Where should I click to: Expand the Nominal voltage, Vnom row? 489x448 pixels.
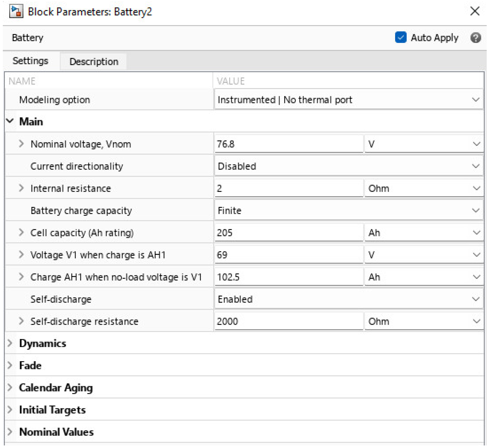pos(21,144)
